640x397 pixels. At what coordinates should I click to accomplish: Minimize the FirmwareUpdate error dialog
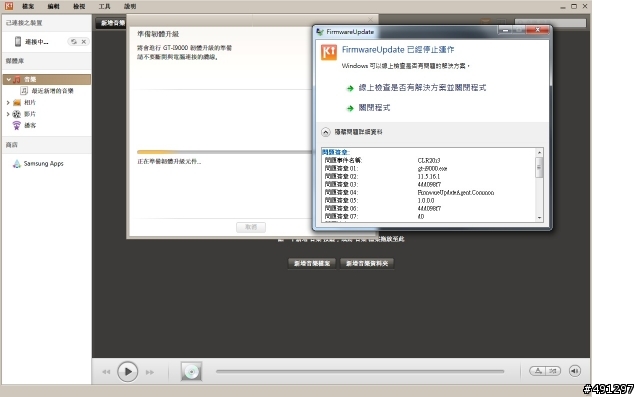tap(505, 30)
